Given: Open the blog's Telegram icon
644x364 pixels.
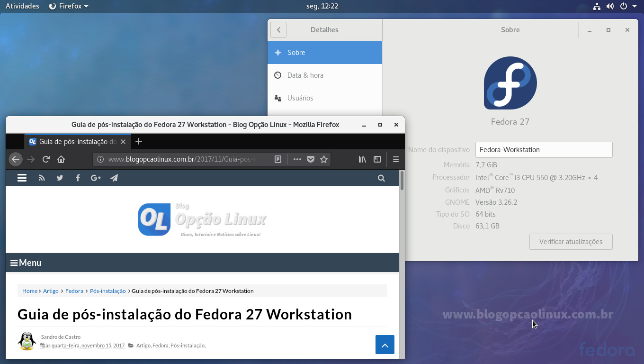Looking at the screenshot, I should tap(114, 178).
